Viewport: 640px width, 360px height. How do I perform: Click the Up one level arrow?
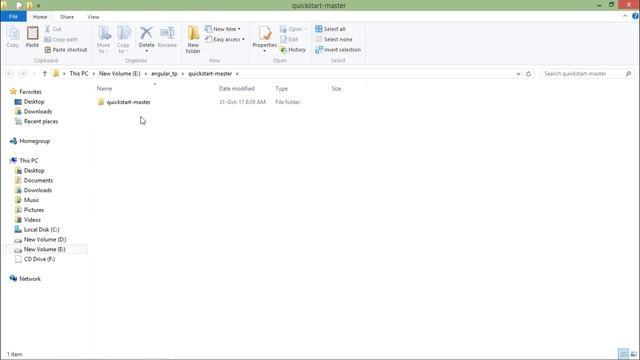44,74
